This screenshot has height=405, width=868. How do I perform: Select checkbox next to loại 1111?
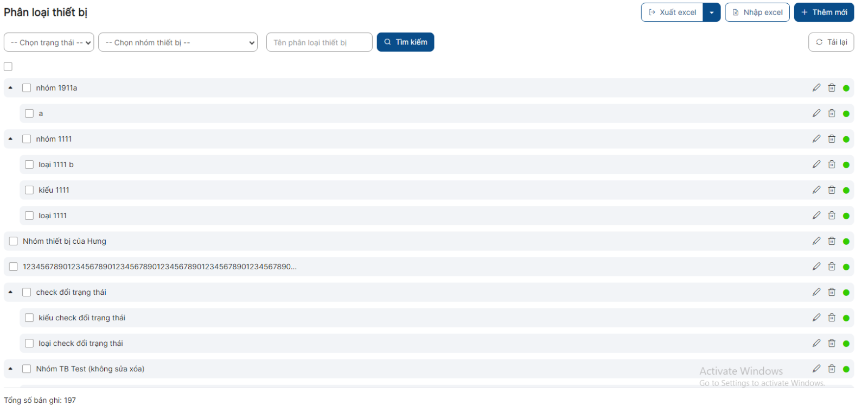pos(29,216)
